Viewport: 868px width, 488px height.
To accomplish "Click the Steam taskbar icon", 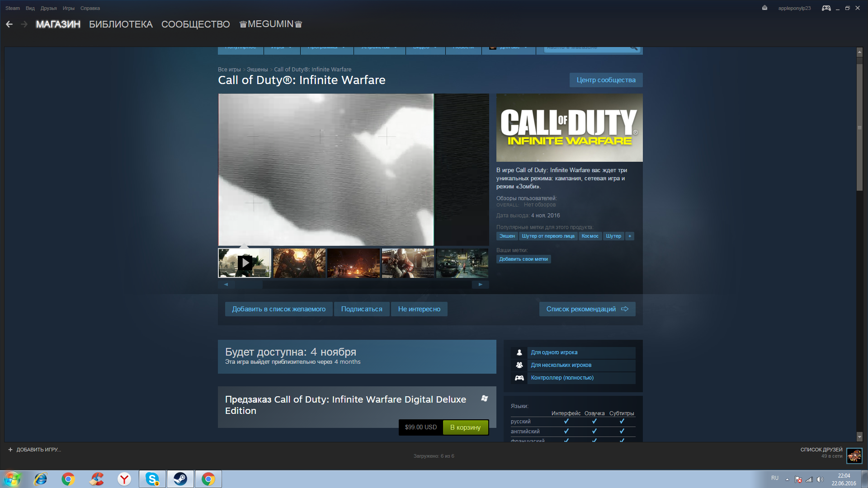I will tap(180, 479).
